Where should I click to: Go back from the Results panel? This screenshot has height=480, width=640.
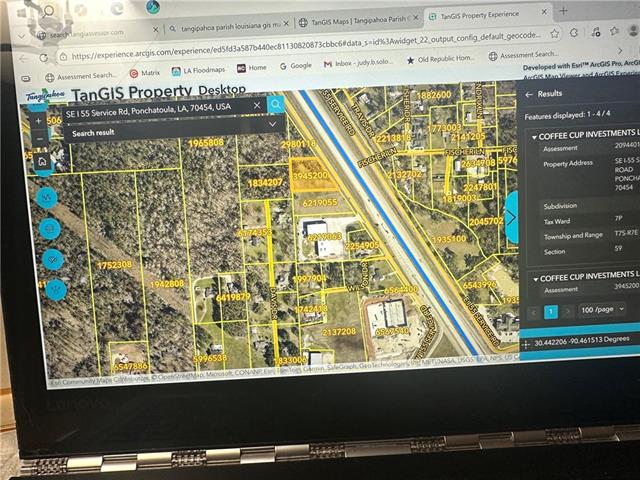529,94
